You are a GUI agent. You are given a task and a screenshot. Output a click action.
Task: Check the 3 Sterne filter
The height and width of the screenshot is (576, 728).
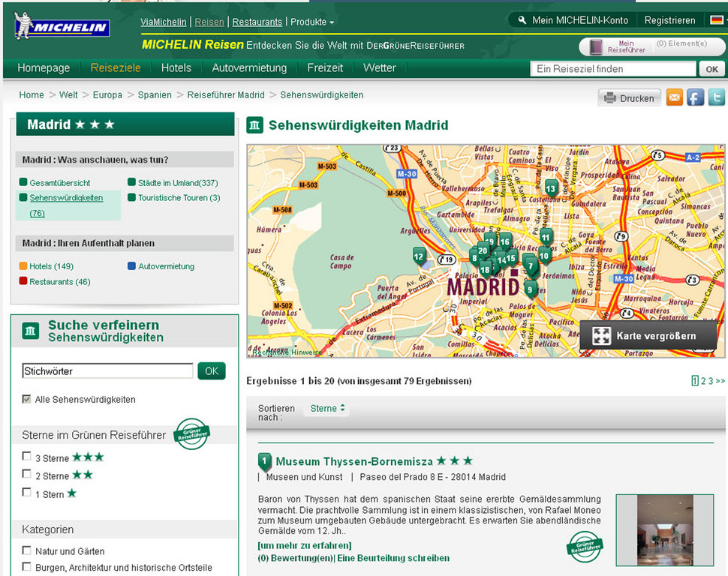26,456
